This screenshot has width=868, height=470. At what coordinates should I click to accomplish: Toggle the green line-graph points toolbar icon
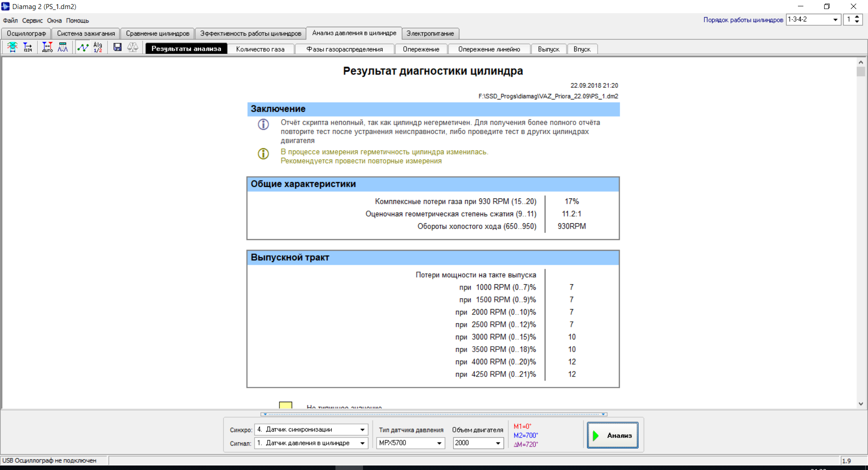pyautogui.click(x=83, y=47)
